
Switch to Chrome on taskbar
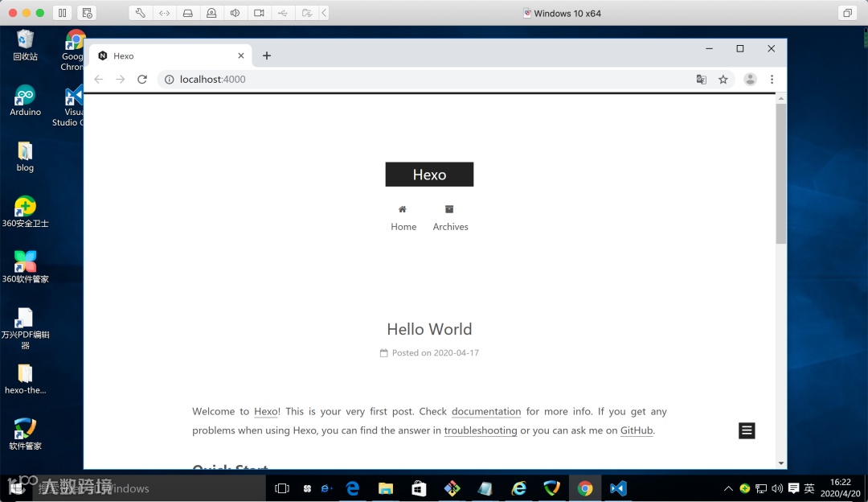pos(585,488)
